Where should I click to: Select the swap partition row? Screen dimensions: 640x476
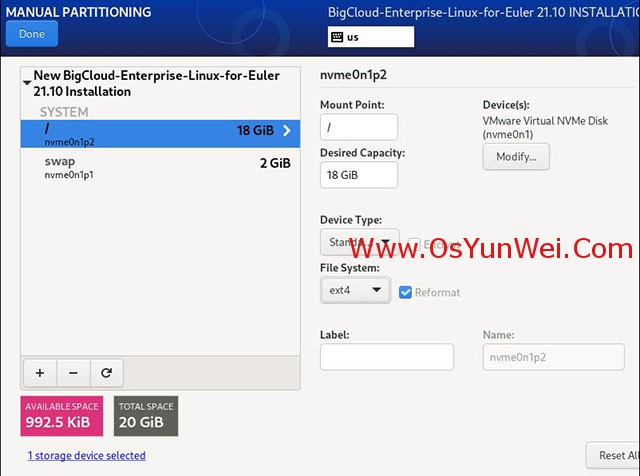click(160, 167)
